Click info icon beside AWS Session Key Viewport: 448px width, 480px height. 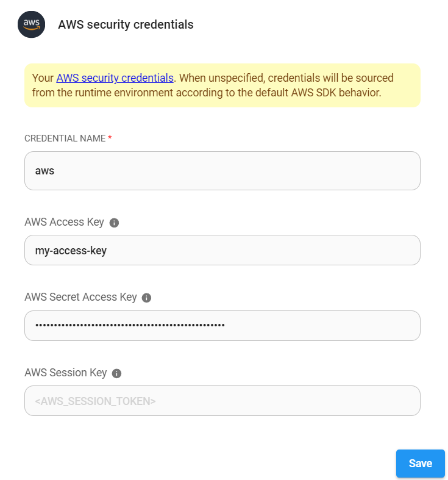point(117,373)
